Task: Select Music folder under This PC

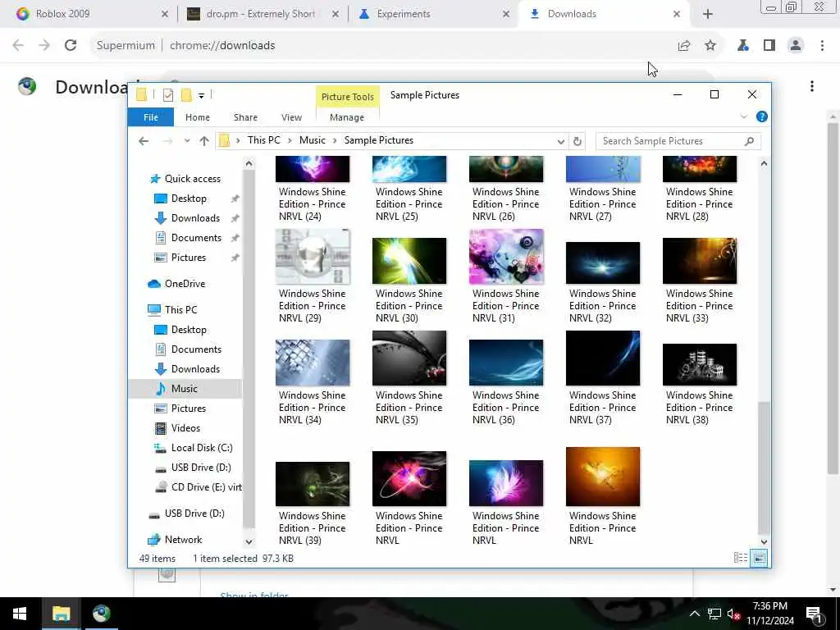Action: pos(185,389)
